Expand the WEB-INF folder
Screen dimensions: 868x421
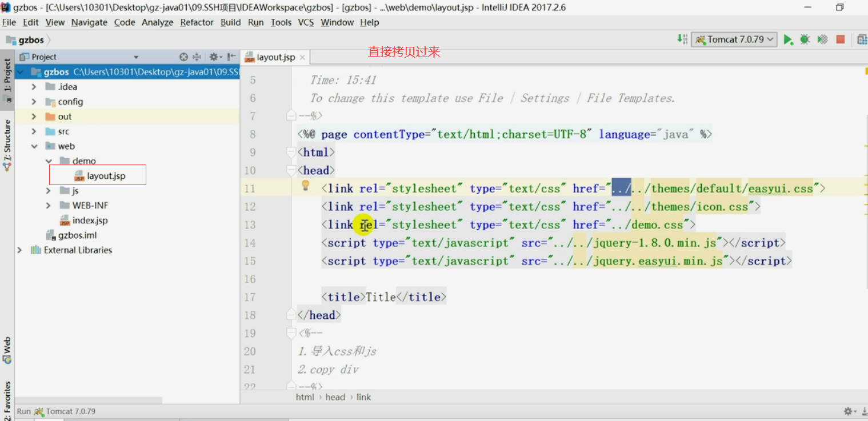coord(49,206)
